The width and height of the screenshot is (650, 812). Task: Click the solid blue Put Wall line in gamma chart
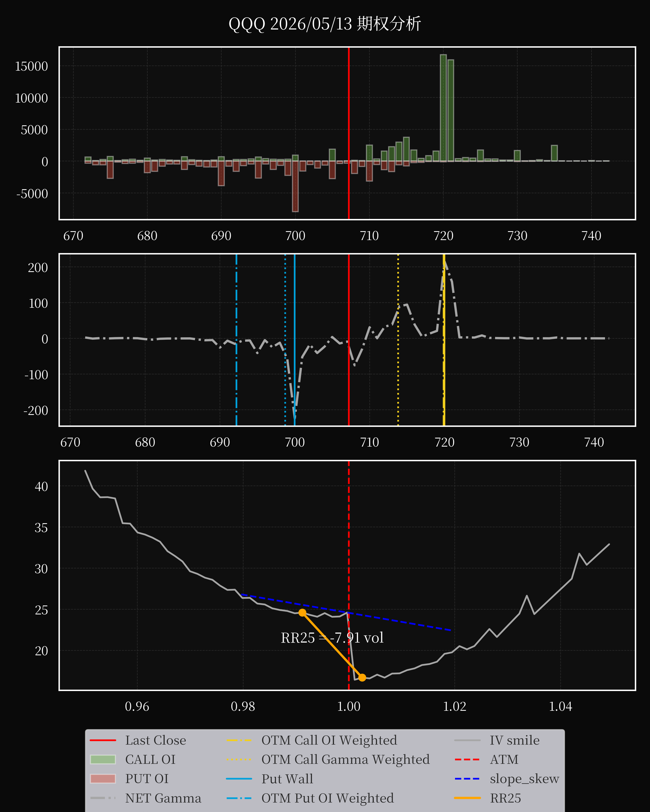295,340
